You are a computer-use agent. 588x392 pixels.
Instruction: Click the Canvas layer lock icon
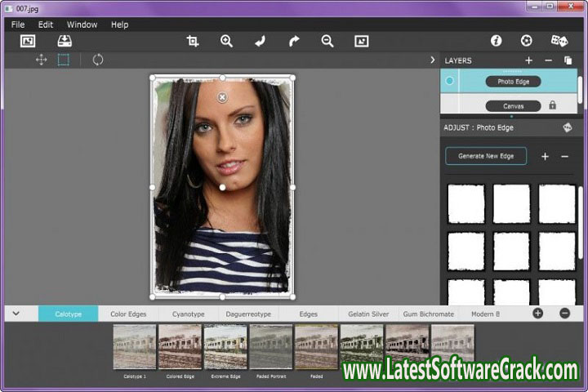pos(552,105)
